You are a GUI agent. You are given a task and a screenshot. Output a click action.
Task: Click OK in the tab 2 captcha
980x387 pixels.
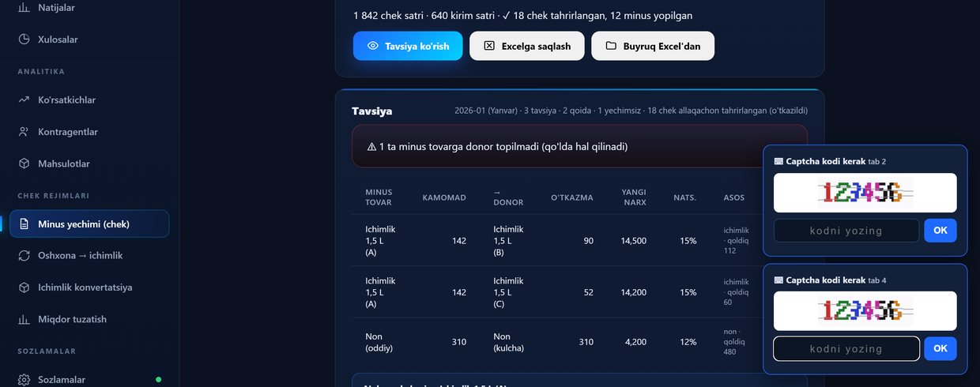point(940,231)
